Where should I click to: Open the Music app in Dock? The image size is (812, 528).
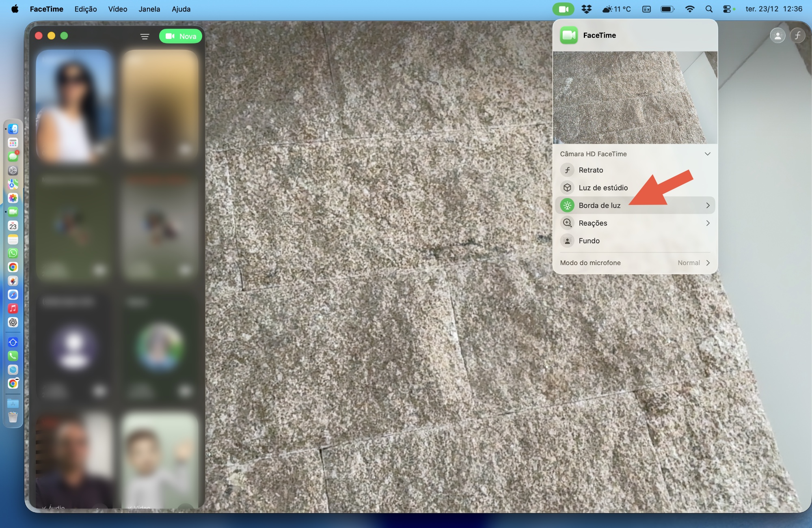click(x=13, y=308)
